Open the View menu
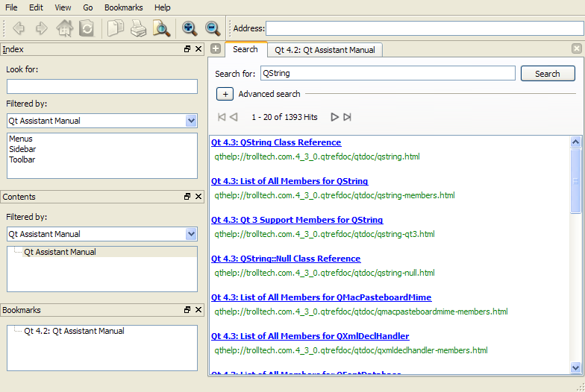The height and width of the screenshot is (392, 585). coord(63,7)
